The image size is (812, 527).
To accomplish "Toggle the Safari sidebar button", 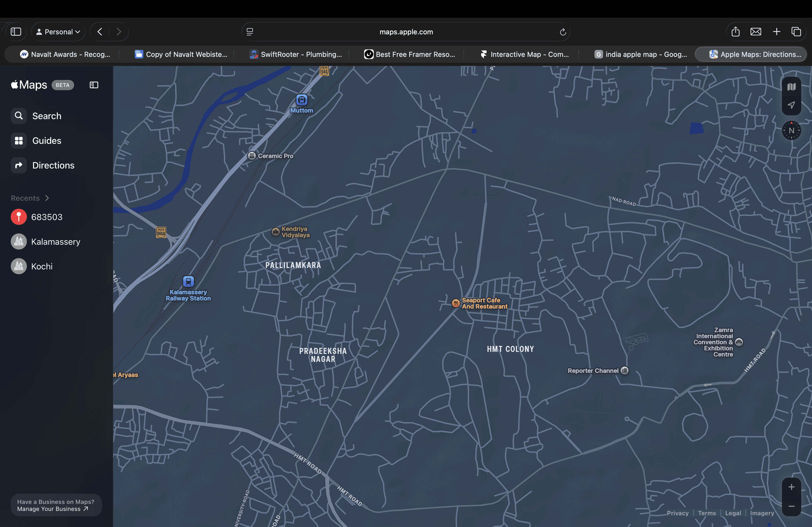I will (16, 32).
